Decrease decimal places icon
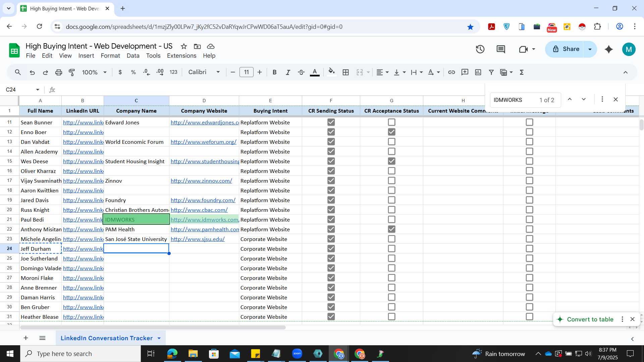 point(147,72)
